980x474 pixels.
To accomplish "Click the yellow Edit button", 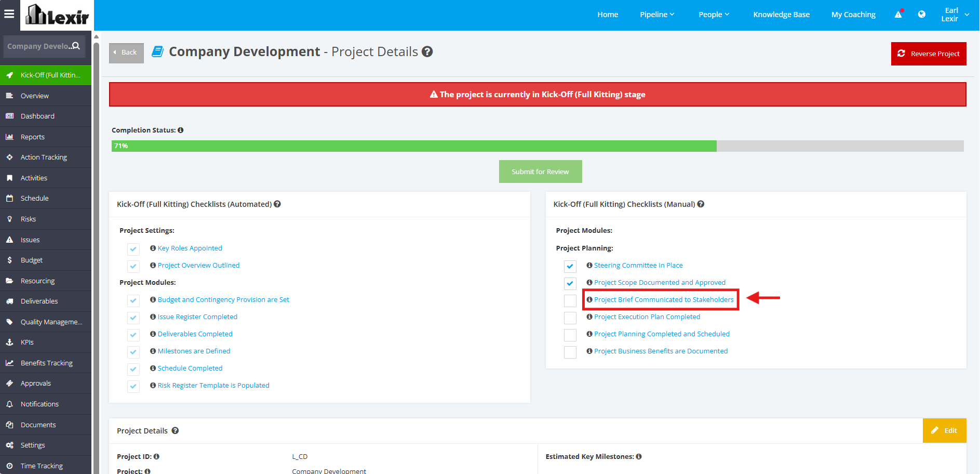I will 944,430.
